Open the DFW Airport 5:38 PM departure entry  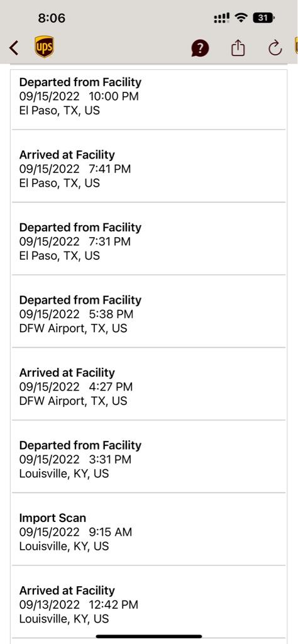[148, 311]
